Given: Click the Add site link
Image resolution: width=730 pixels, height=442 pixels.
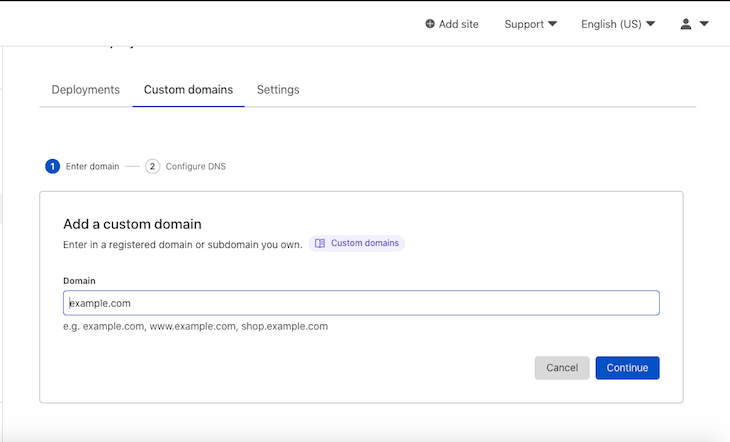Looking at the screenshot, I should tap(452, 24).
